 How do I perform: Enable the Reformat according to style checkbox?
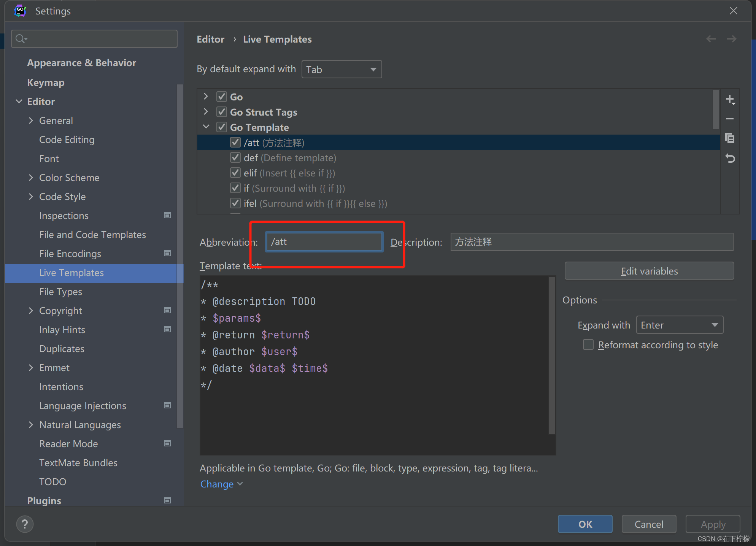pyautogui.click(x=588, y=344)
